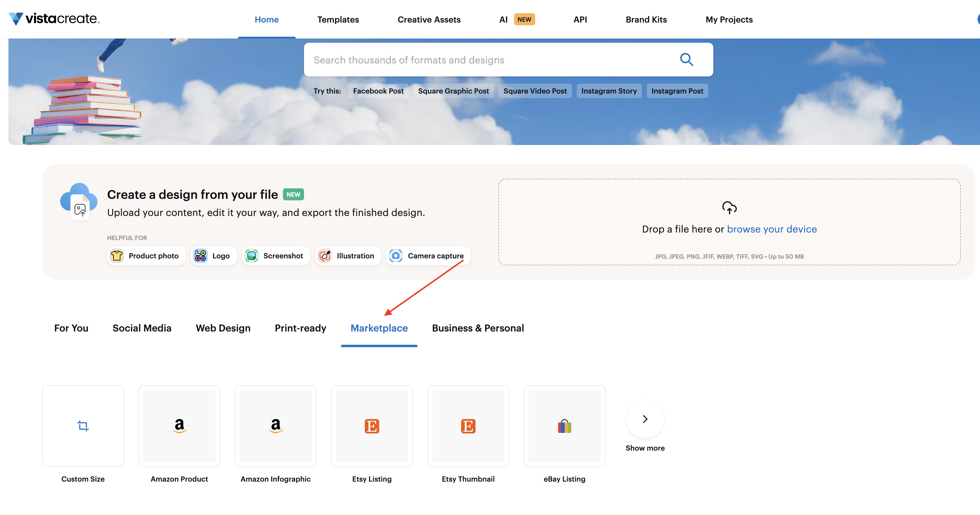This screenshot has height=515, width=980.
Task: Click the eBay Listing shopping bag icon
Action: [564, 426]
